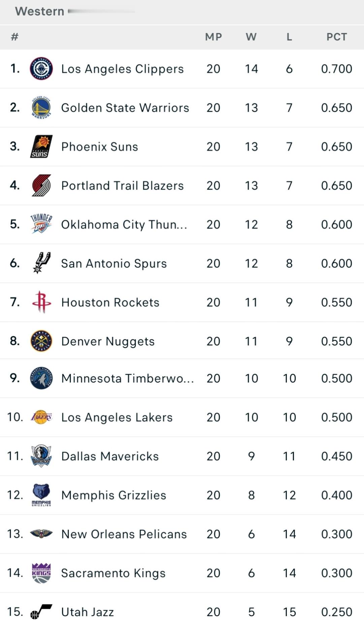This screenshot has height=630, width=364.
Task: Sort by the W column header
Action: (x=251, y=37)
